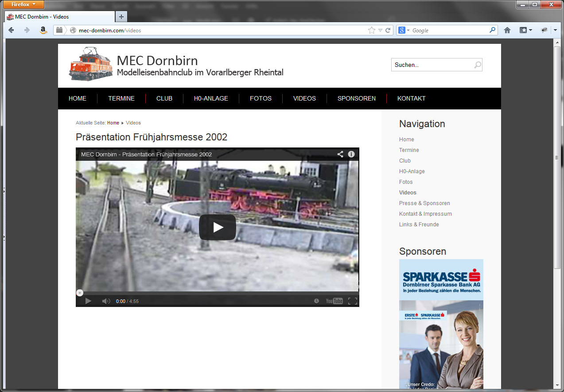
Task: Click the vertical page scrollbar
Action: (x=557, y=157)
